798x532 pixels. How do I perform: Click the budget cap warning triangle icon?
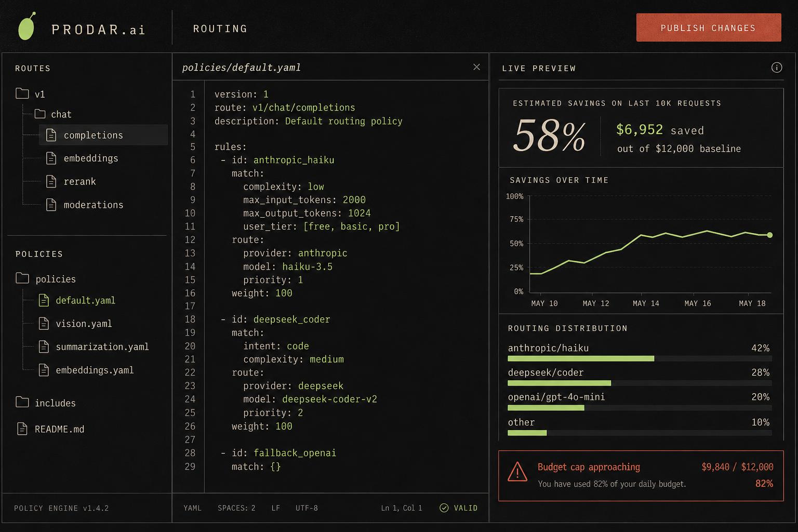pyautogui.click(x=517, y=472)
